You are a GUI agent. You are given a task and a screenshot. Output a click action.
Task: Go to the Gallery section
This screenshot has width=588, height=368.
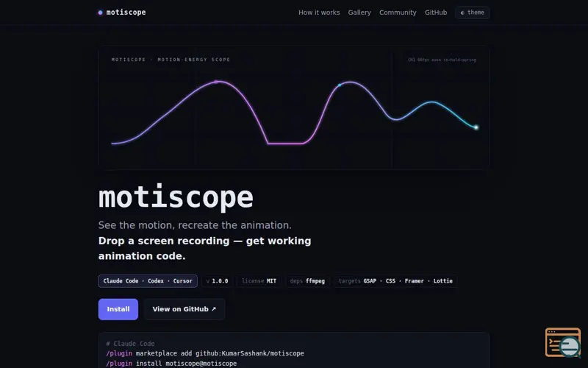point(359,13)
